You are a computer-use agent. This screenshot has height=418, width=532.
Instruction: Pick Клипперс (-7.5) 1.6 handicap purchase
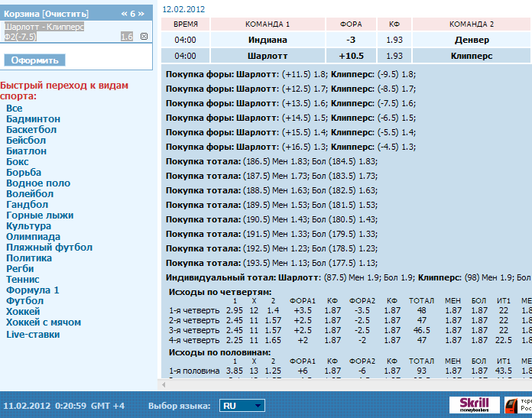click(x=396, y=103)
